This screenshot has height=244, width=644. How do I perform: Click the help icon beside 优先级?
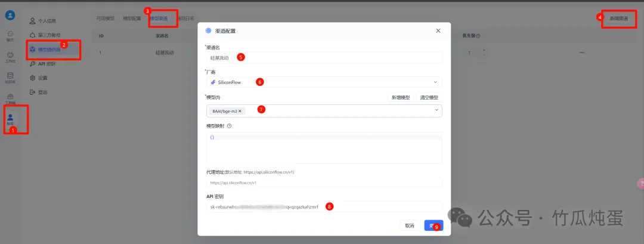pyautogui.click(x=478, y=36)
